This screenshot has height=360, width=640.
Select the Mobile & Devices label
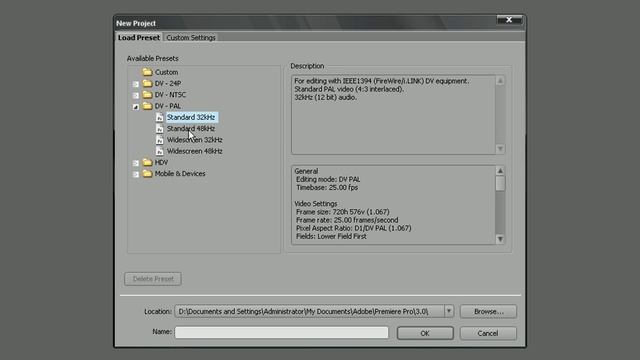click(180, 173)
